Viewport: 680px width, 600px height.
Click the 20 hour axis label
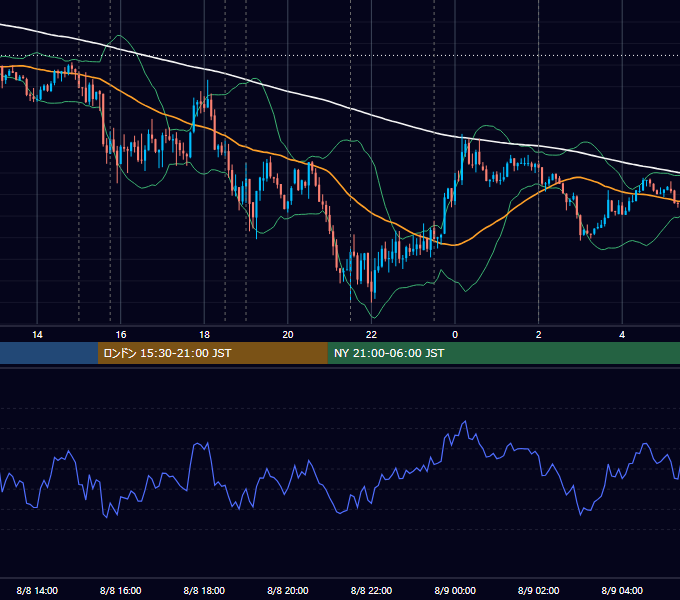click(x=288, y=335)
